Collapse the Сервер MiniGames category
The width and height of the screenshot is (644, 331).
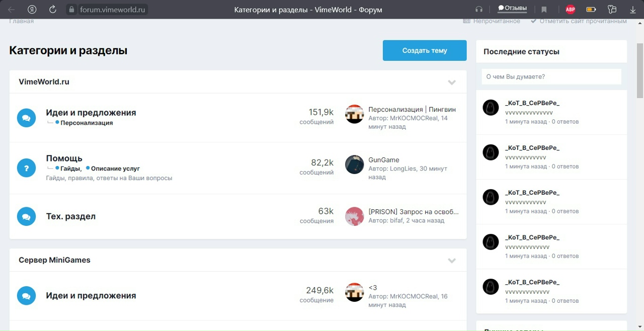[x=452, y=261]
